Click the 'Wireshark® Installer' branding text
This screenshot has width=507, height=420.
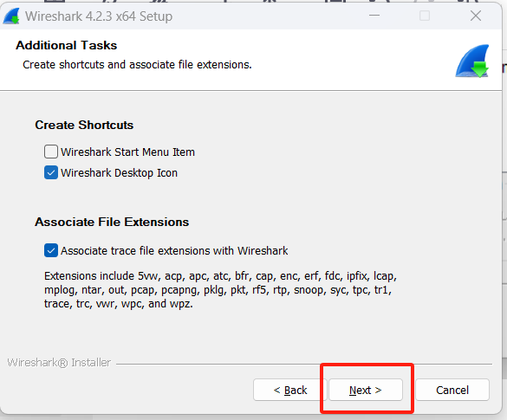click(x=59, y=363)
